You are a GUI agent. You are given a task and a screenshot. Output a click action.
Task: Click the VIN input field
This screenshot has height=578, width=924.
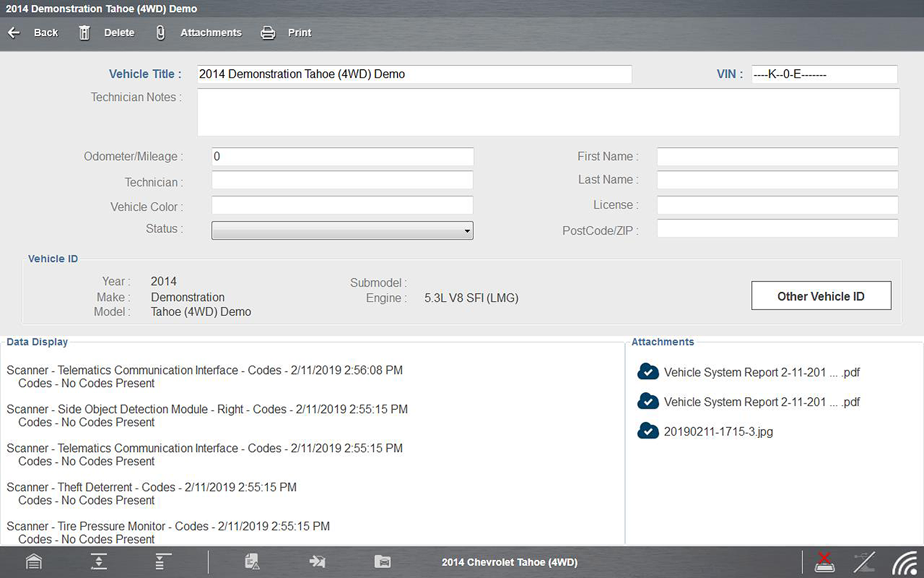[824, 74]
